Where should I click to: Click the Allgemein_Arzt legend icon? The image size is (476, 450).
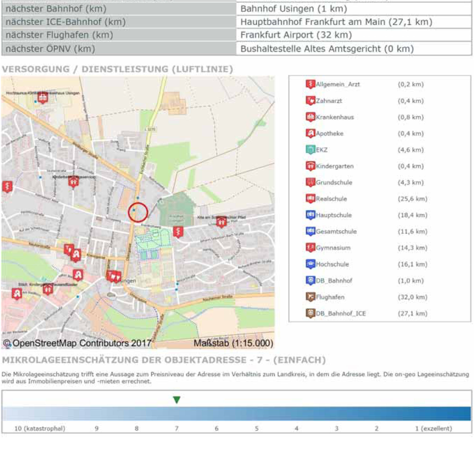[310, 84]
